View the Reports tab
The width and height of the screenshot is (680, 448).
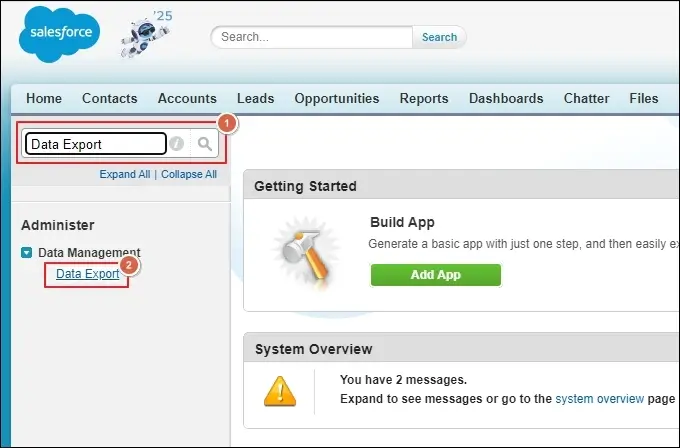pos(424,98)
